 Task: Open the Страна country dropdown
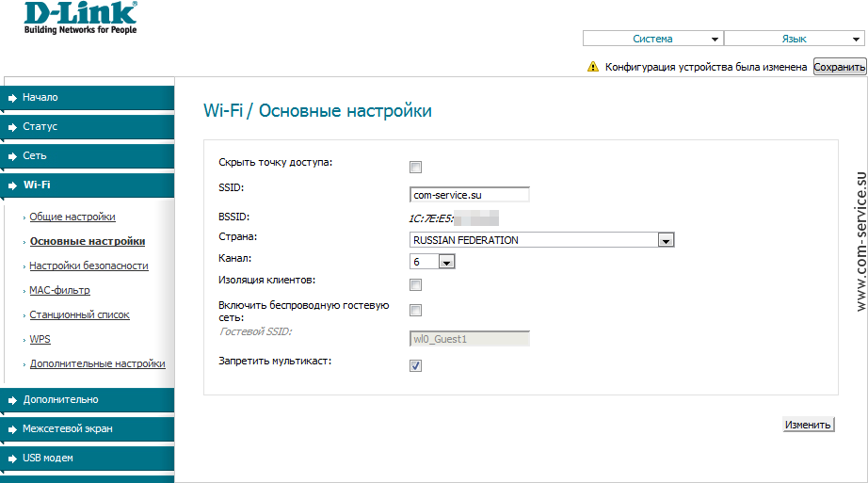[x=666, y=241]
